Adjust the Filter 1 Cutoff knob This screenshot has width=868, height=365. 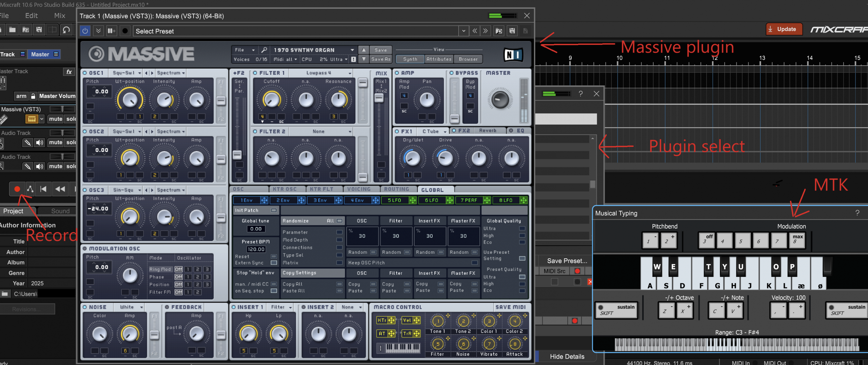(271, 100)
